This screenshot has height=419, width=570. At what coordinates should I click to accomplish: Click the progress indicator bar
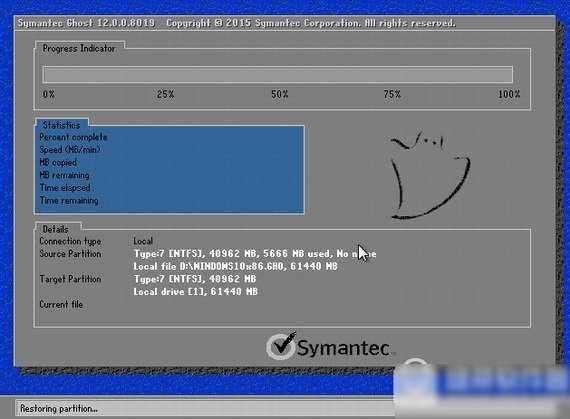click(278, 74)
